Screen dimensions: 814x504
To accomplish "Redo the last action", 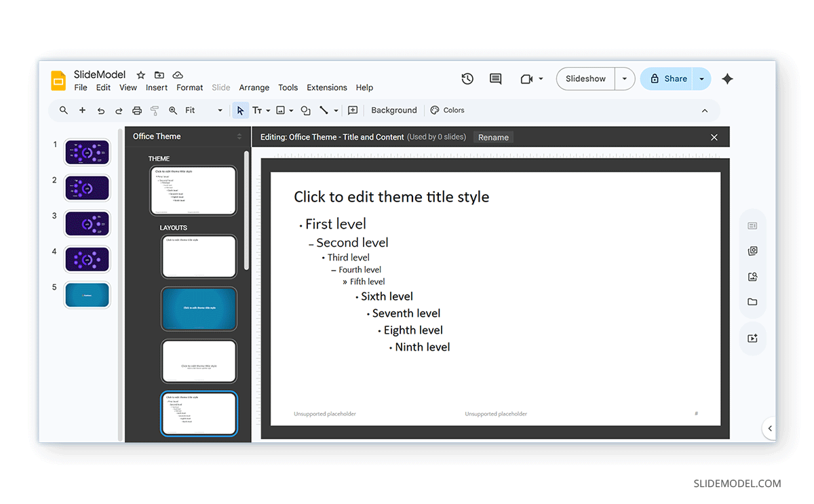I will pos(119,111).
